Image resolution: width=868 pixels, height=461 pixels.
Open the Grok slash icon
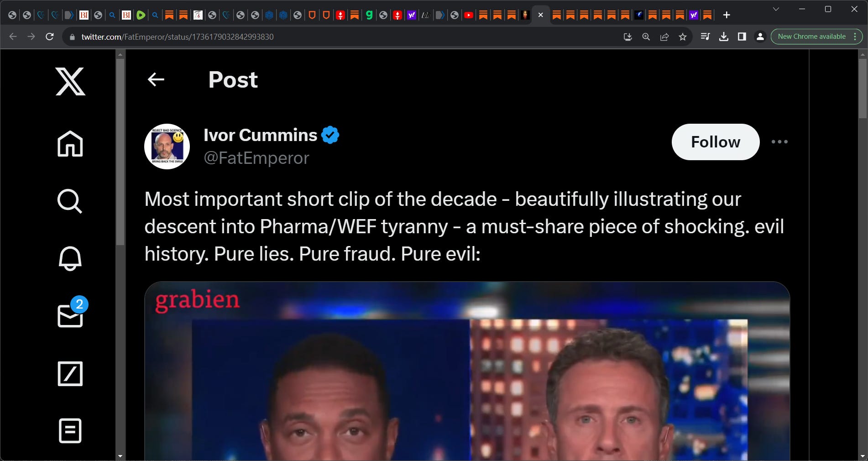click(70, 374)
